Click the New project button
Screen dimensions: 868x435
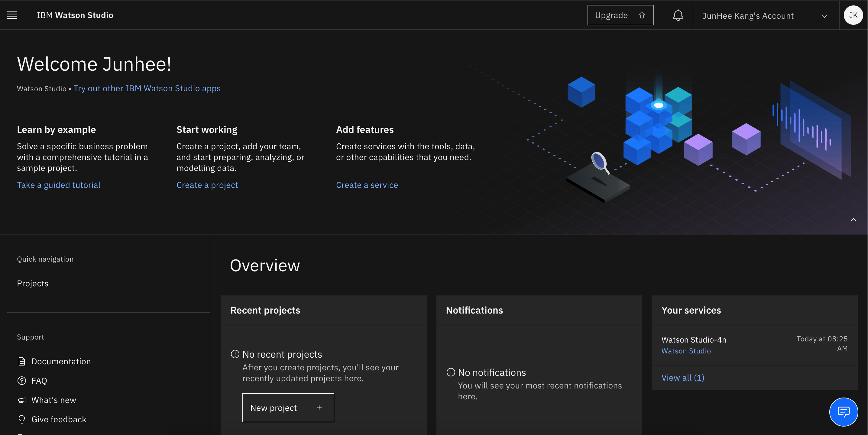(x=288, y=408)
